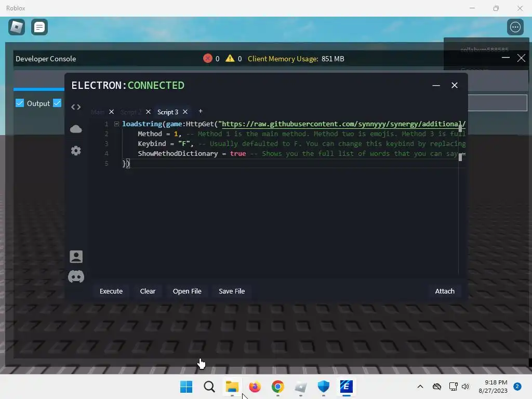Add a new script tab with plus
The height and width of the screenshot is (399, 532).
[201, 111]
